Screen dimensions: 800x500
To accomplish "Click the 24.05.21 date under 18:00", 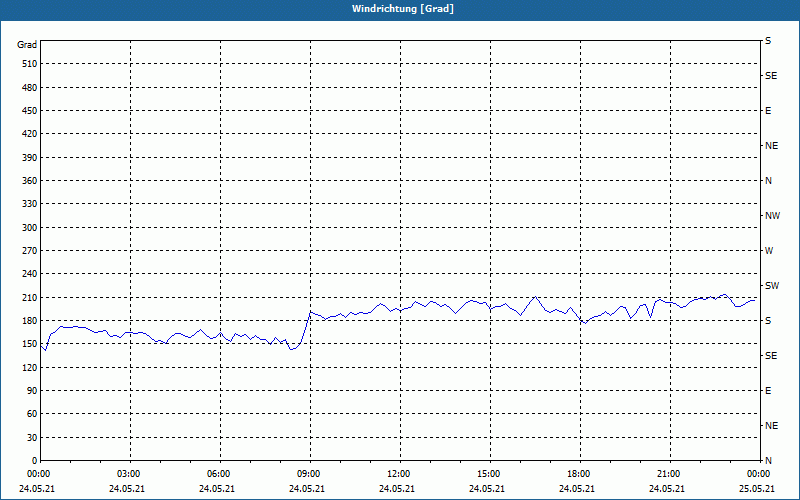I will pyautogui.click(x=577, y=489).
